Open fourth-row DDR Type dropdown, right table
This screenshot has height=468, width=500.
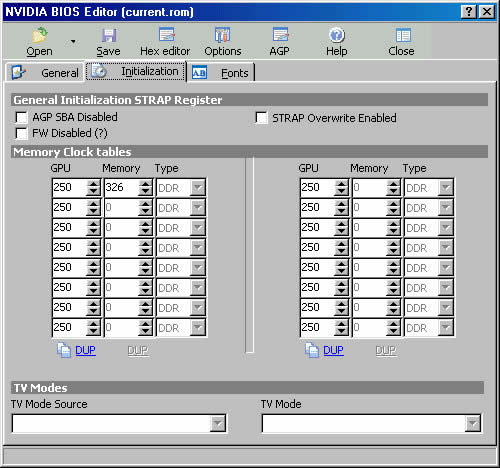(x=446, y=248)
